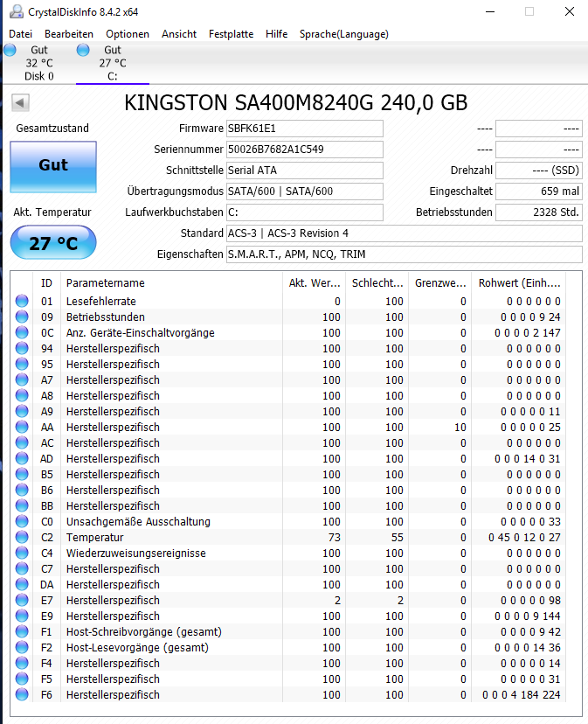Viewport: 588px width, 724px height.
Task: Click the Eigenschaften field
Action: pyautogui.click(x=405, y=254)
